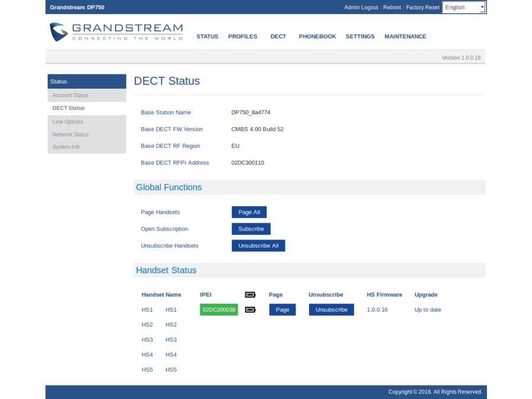Screen dimensions: 532x399
Task: Open the Phonebook menu
Action: click(317, 37)
